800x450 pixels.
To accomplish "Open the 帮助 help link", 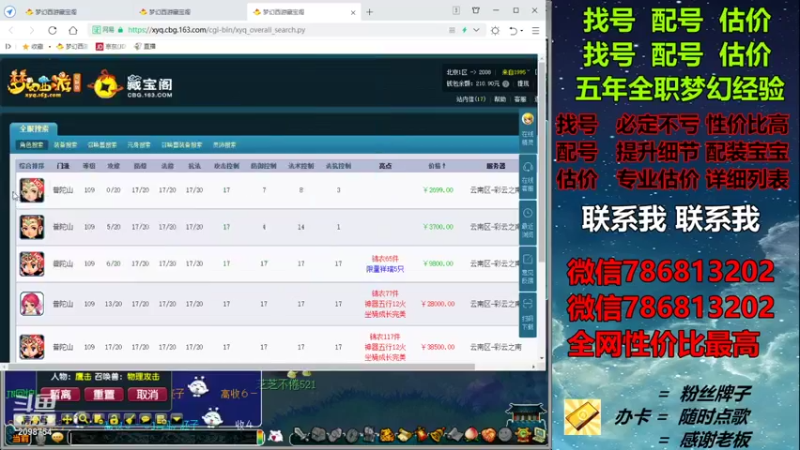I will coord(500,99).
